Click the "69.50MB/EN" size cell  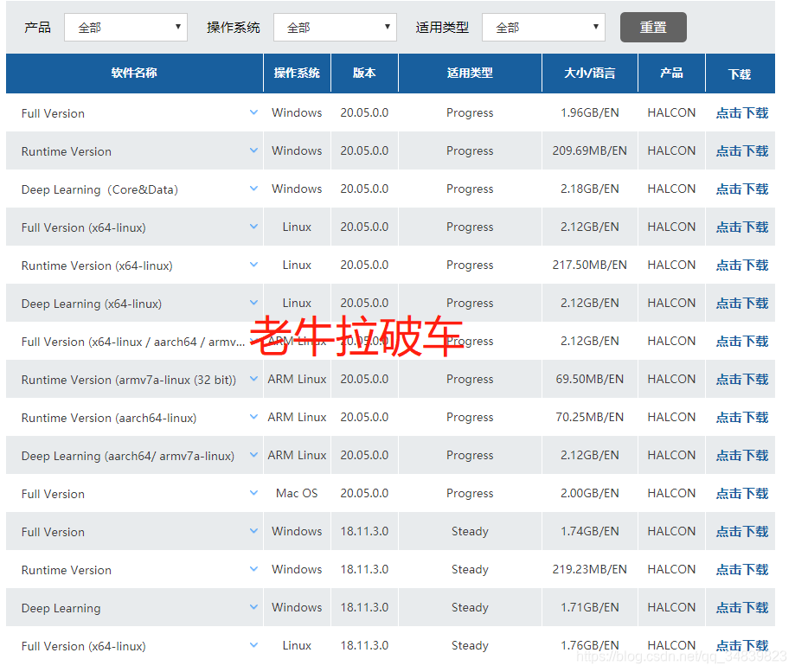pyautogui.click(x=590, y=379)
